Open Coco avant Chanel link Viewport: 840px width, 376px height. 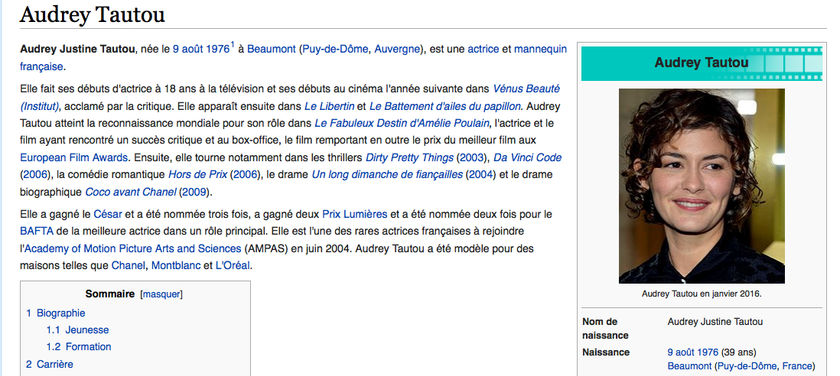click(x=131, y=192)
